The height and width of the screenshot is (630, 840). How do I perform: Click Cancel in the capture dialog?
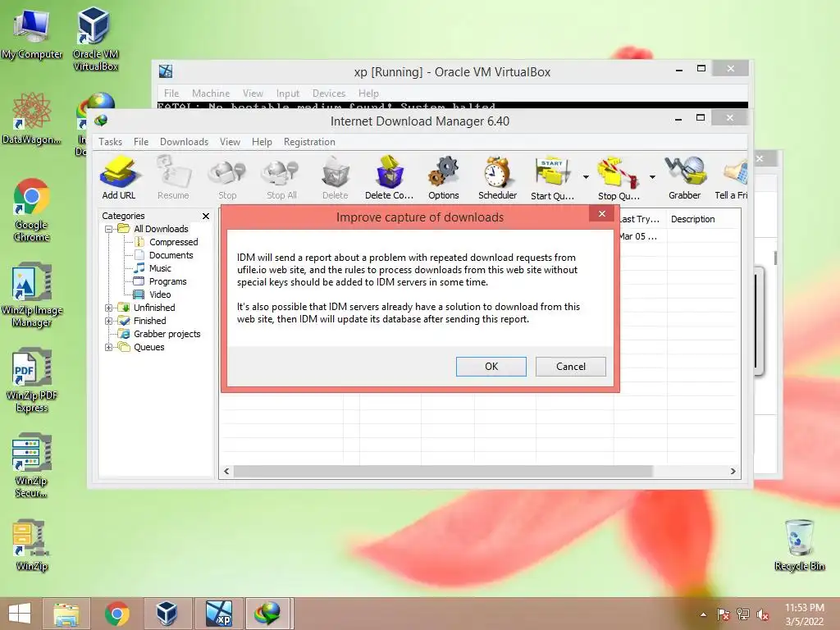click(571, 367)
